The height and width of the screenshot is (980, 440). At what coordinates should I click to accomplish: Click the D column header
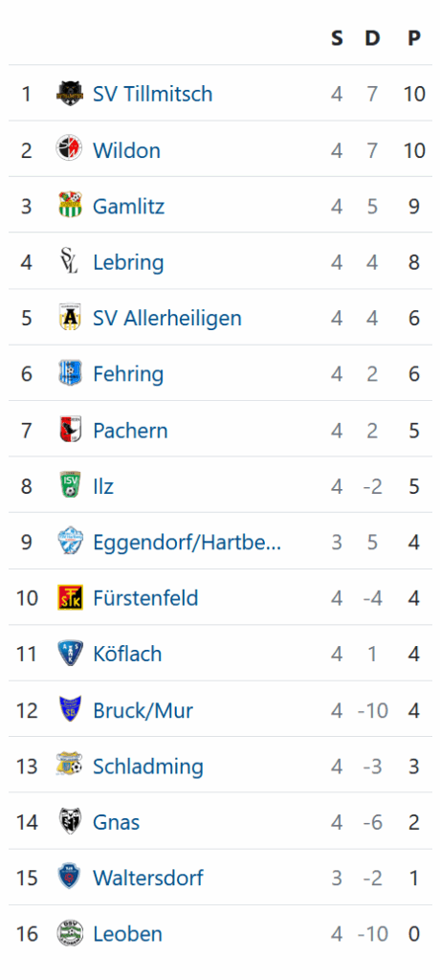372,38
